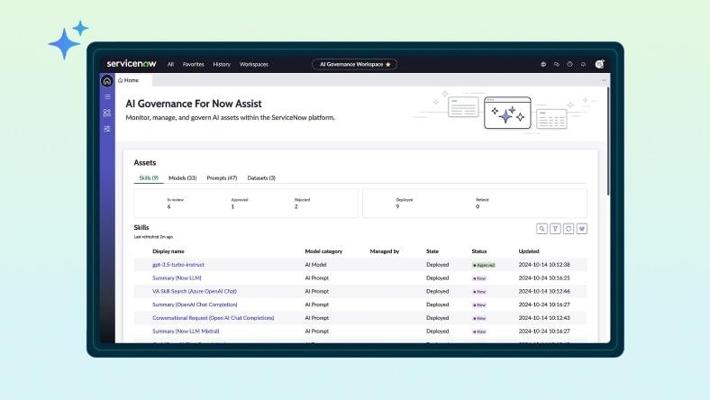This screenshot has width=710, height=400.
Task: Click the search icon above Skills table
Action: click(x=542, y=229)
